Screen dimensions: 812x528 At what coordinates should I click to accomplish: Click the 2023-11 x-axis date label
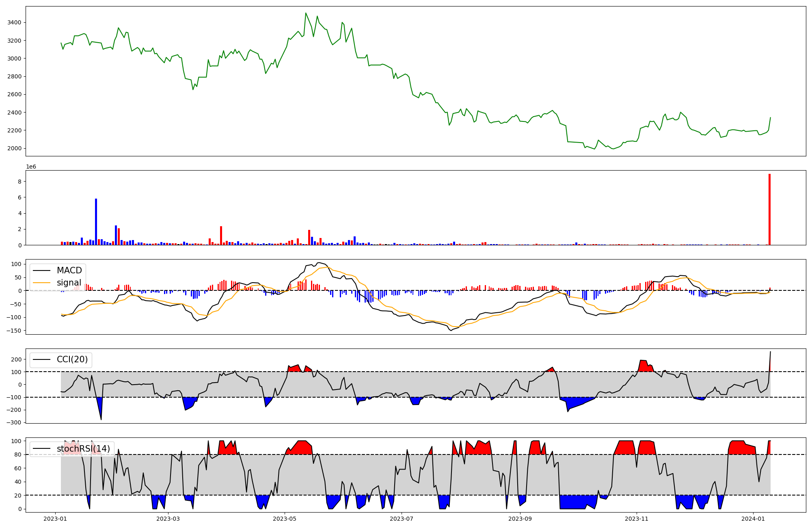pos(637,519)
